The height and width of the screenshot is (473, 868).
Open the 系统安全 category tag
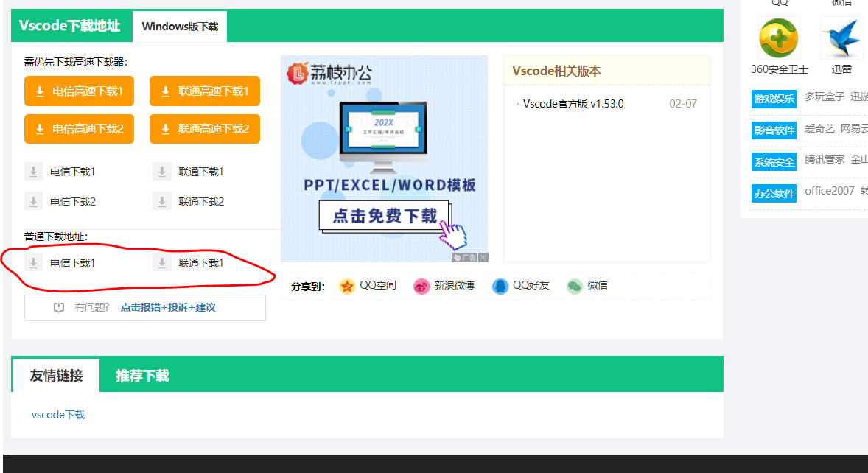click(x=774, y=162)
